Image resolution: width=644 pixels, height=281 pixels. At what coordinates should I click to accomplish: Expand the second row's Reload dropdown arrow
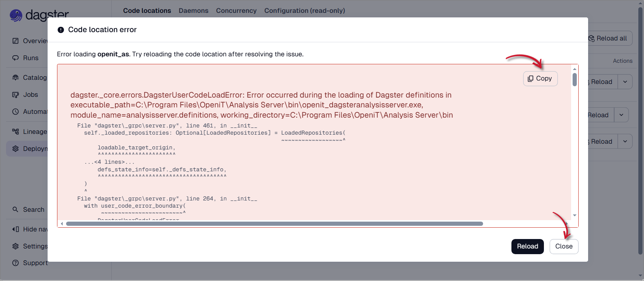(621, 115)
